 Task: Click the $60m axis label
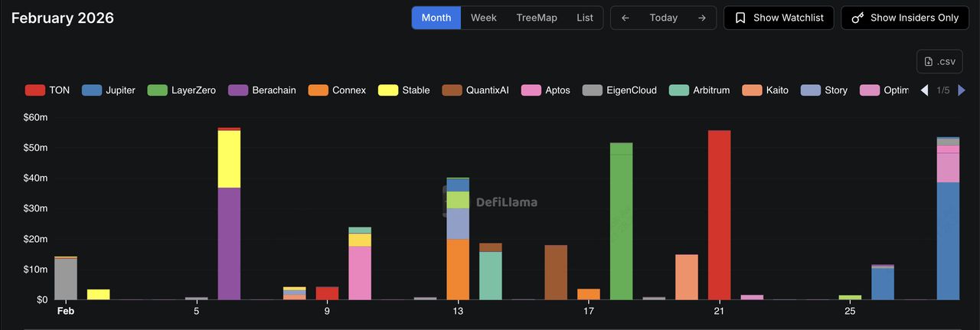coord(35,117)
